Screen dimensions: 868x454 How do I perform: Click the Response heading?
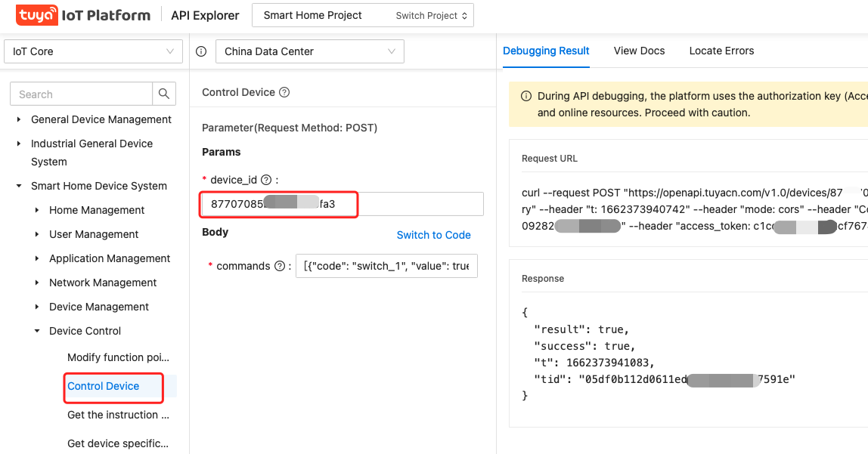click(543, 279)
